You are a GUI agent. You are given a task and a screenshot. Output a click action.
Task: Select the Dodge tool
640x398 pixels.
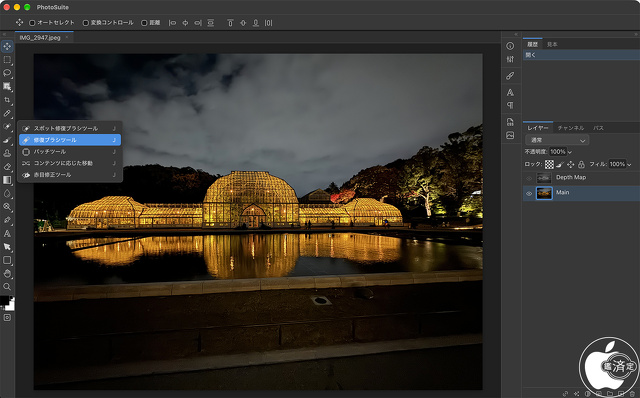click(7, 207)
